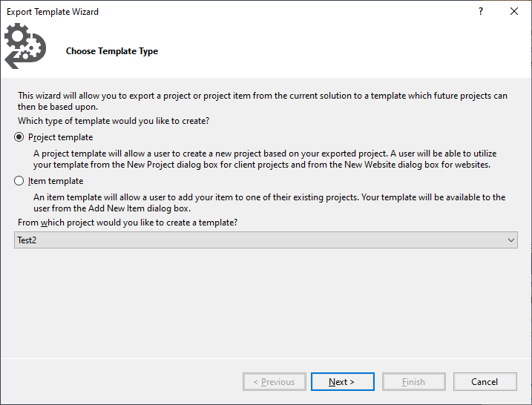Click the Project template description paragraph
Viewport: 532px width, 405px height.
point(265,159)
